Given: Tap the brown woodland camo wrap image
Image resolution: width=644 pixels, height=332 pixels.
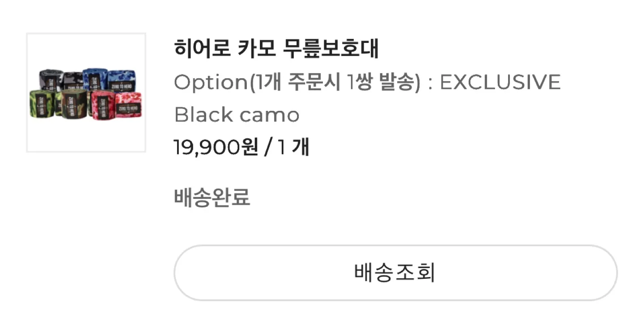Looking at the screenshot, I should click(x=74, y=104).
